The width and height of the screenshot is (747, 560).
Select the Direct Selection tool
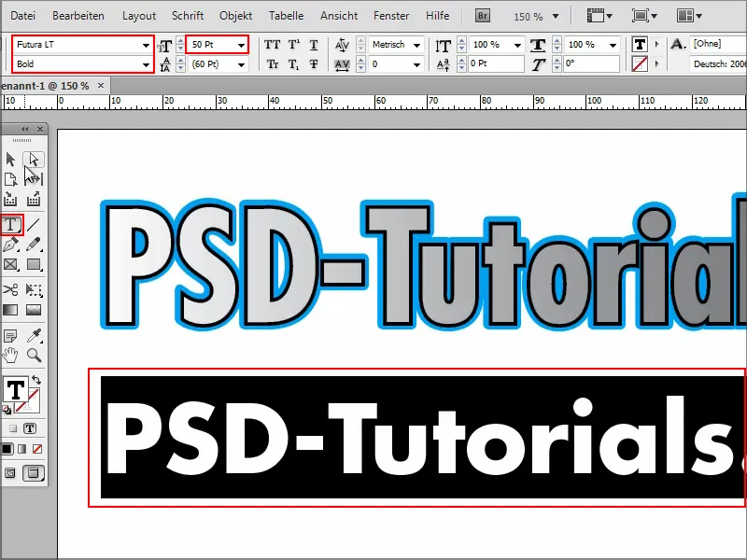(34, 159)
